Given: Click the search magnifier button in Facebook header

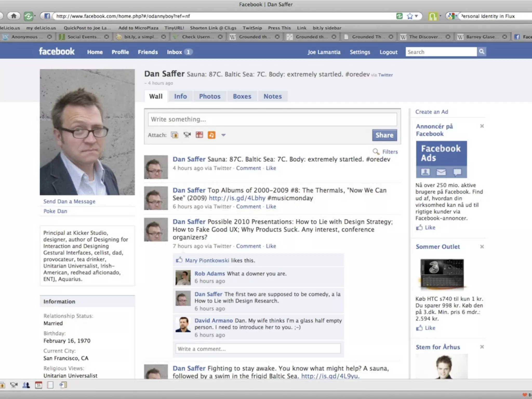Looking at the screenshot, I should point(482,52).
